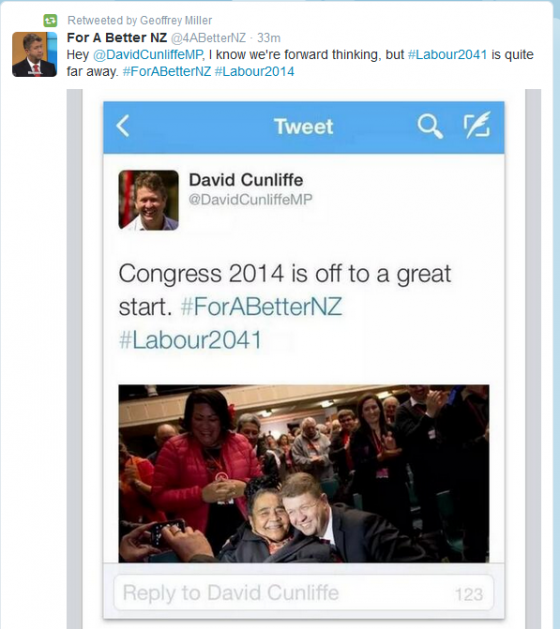Image resolution: width=560 pixels, height=629 pixels.
Task: Tap #ForABetterNZ in the embedded tweet
Action: click(261, 307)
